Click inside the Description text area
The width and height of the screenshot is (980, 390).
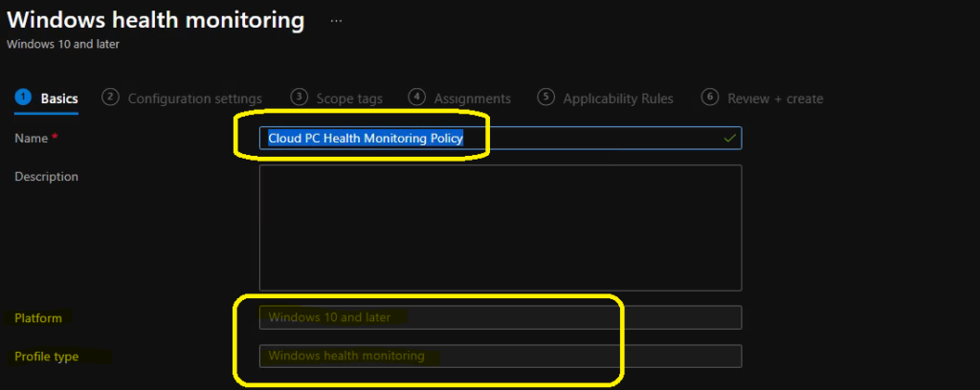(x=501, y=227)
